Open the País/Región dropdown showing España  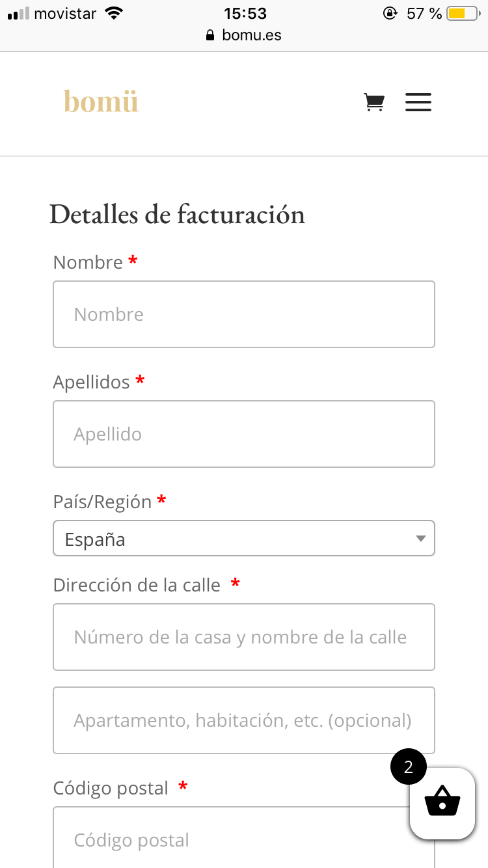point(244,538)
